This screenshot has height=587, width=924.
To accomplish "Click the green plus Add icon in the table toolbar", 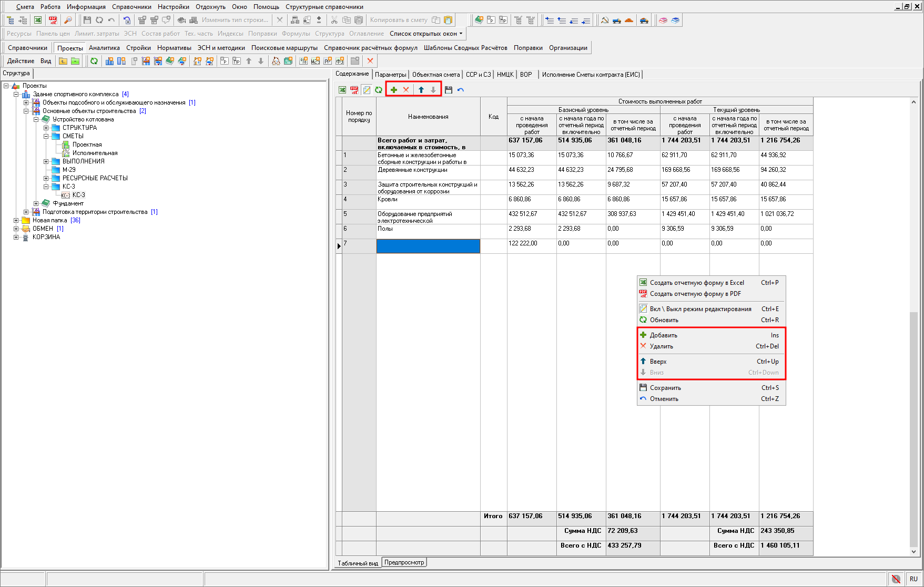I will click(x=393, y=90).
